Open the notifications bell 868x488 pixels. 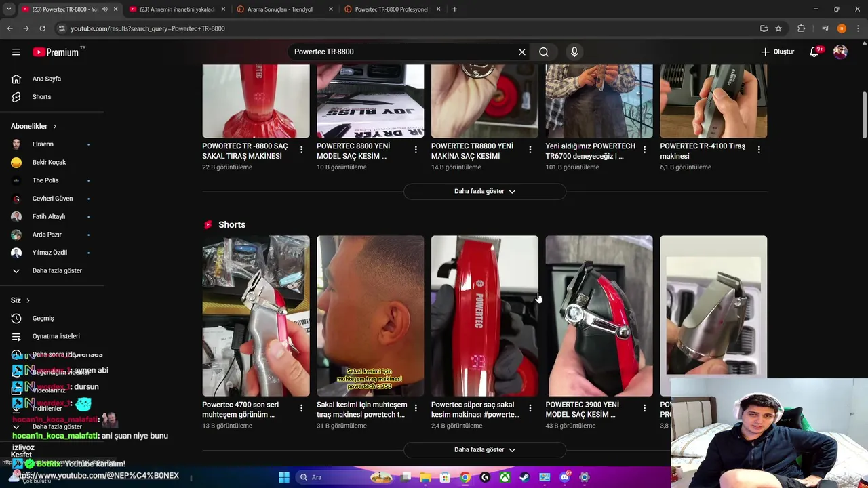tap(815, 52)
